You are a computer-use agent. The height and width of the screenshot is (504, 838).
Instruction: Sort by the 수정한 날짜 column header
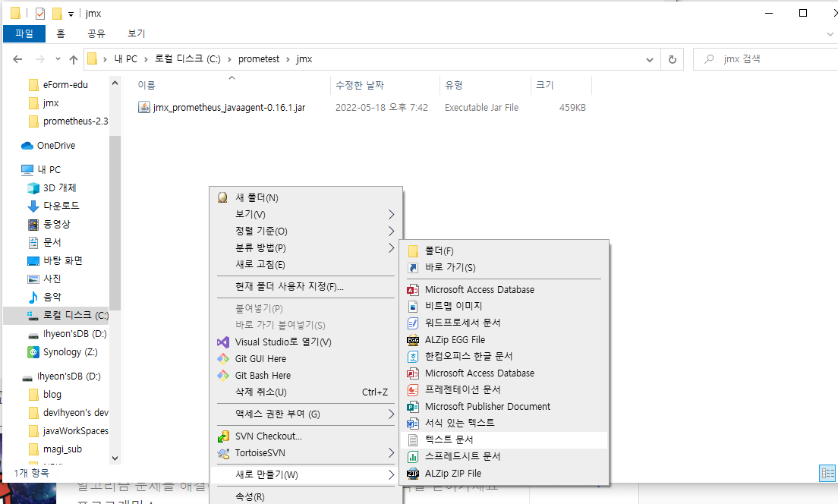tap(360, 85)
